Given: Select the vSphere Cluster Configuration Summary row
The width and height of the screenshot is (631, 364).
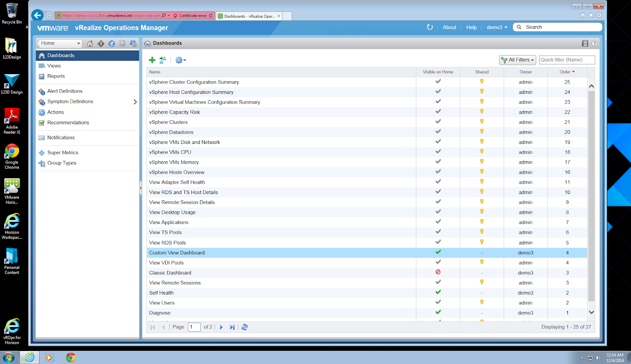Looking at the screenshot, I should pos(367,82).
